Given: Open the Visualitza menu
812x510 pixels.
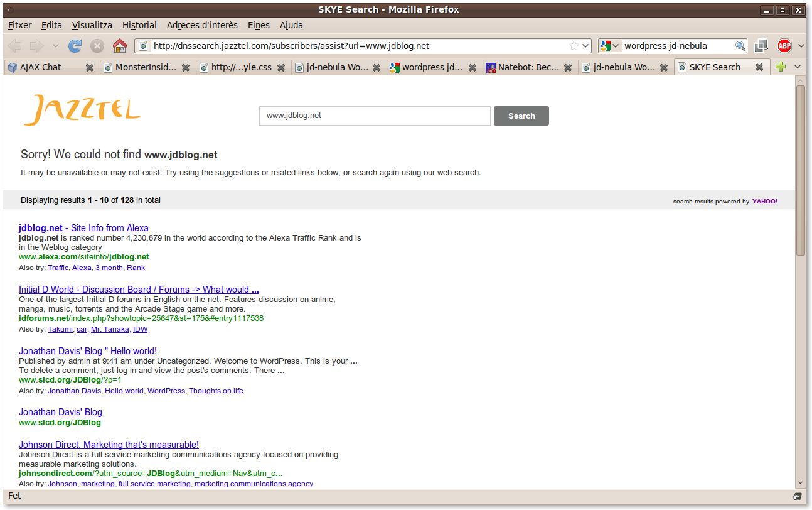Looking at the screenshot, I should (x=92, y=25).
